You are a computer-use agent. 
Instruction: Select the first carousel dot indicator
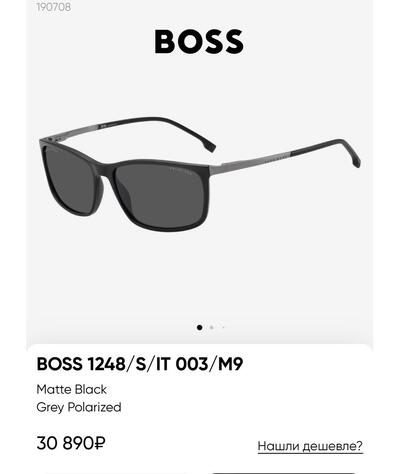[199, 327]
